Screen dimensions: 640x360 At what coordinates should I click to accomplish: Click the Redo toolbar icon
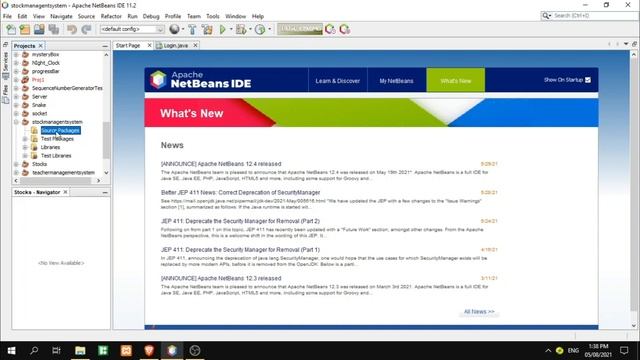(86, 29)
